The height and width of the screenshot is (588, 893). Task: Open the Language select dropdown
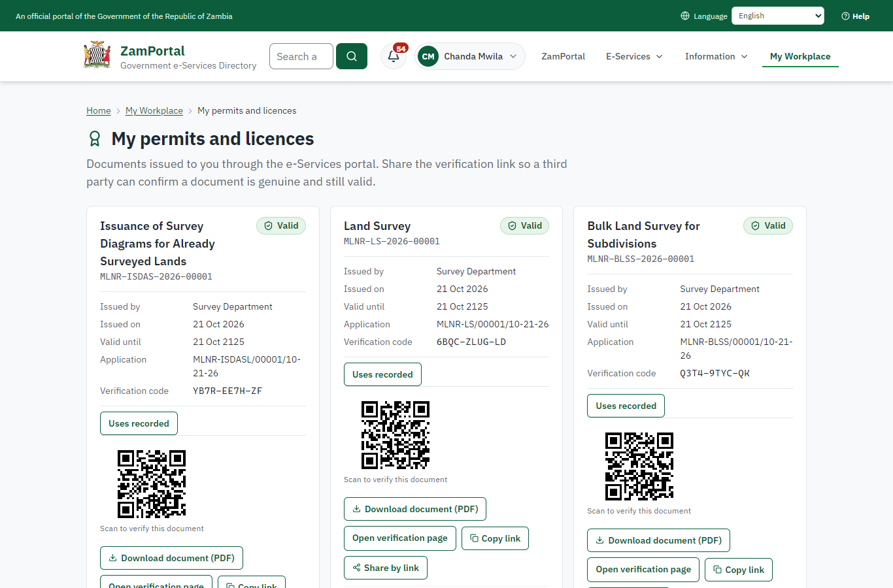point(778,16)
